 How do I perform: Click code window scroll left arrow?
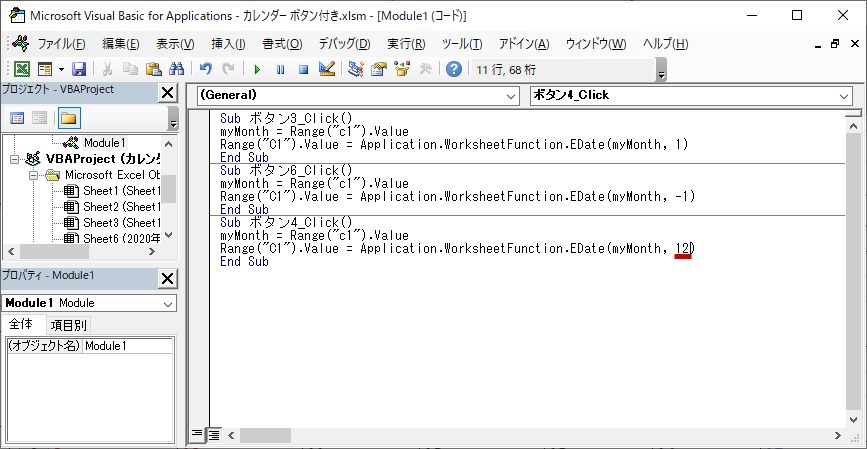click(231, 435)
